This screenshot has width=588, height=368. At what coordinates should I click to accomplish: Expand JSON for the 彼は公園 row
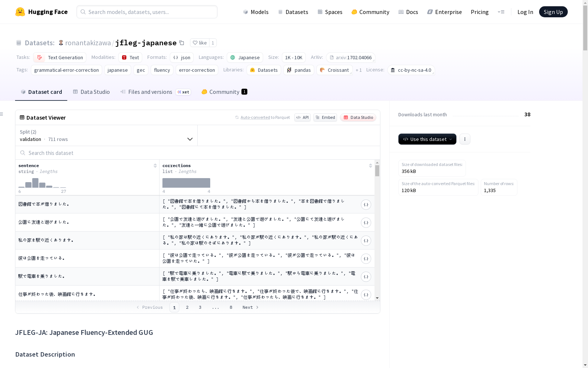366,259
